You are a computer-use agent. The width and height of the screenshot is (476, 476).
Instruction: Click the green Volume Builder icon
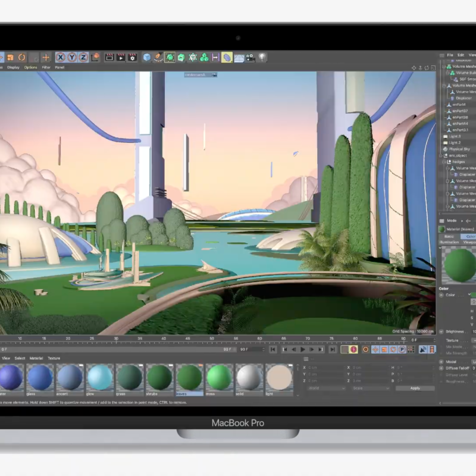(204, 57)
